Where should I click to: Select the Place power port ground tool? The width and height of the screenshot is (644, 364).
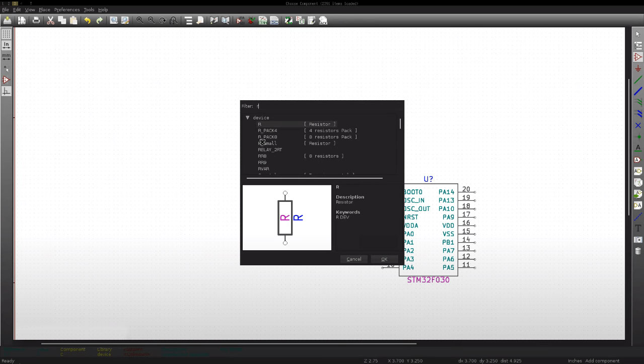(x=638, y=68)
